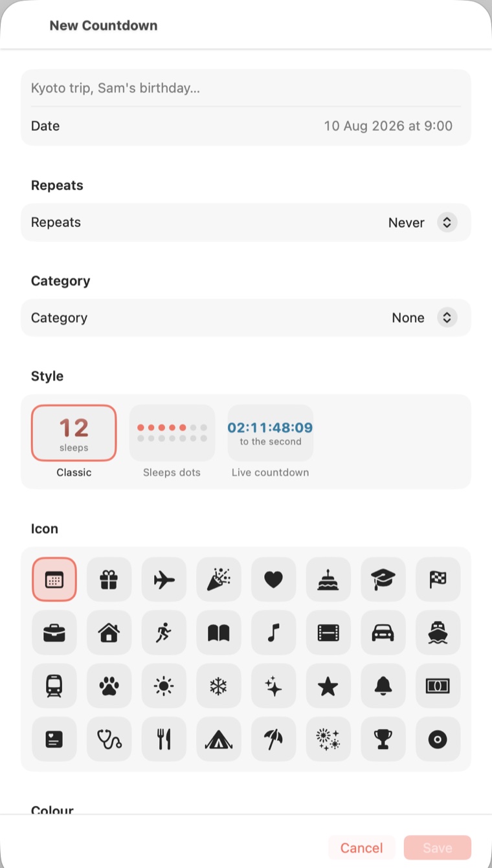The width and height of the screenshot is (492, 868).
Task: Choose the stethoscope icon
Action: tap(109, 739)
